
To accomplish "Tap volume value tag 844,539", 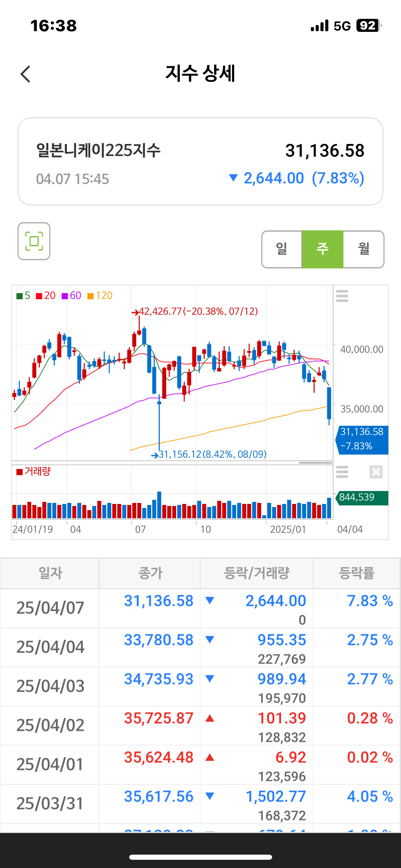I will tap(362, 497).
